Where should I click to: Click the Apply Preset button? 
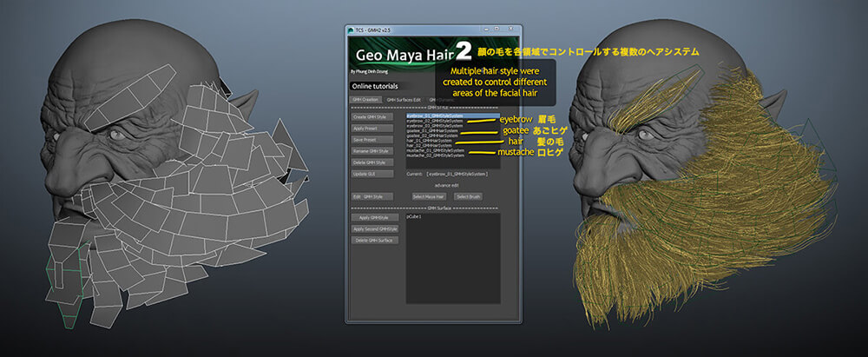pos(372,129)
